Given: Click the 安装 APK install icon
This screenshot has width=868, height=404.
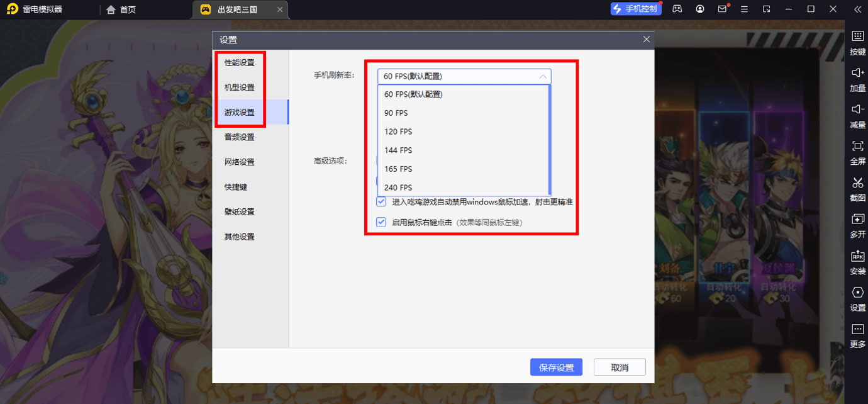Looking at the screenshot, I should point(858,255).
